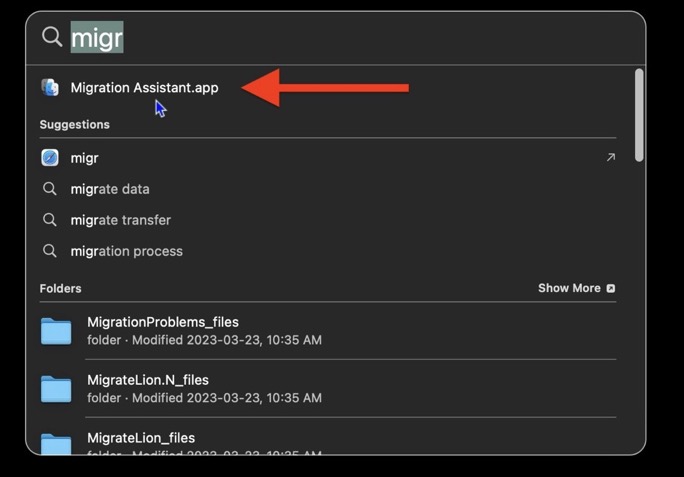The image size is (684, 477).
Task: Choose the 'migrate data' suggestion
Action: click(110, 189)
